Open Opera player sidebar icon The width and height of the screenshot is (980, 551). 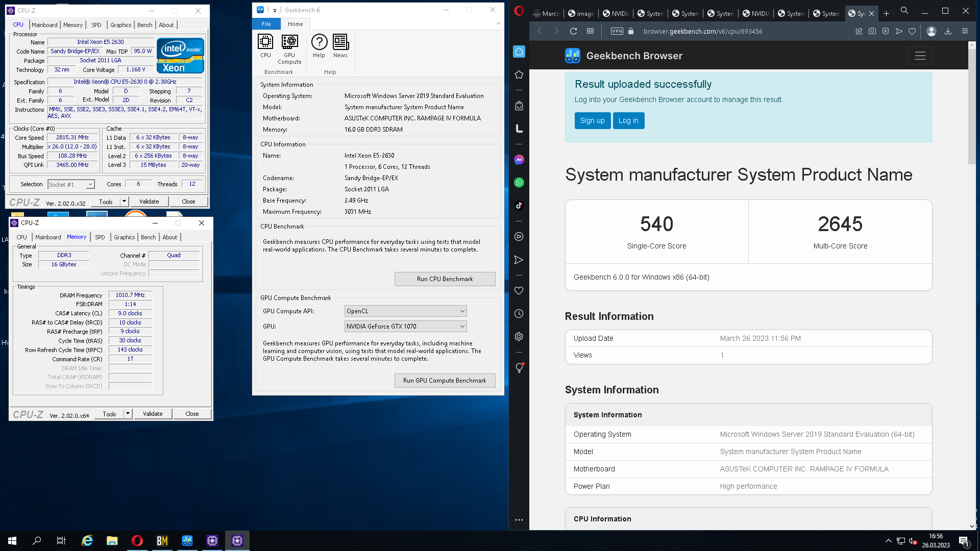[x=519, y=237]
